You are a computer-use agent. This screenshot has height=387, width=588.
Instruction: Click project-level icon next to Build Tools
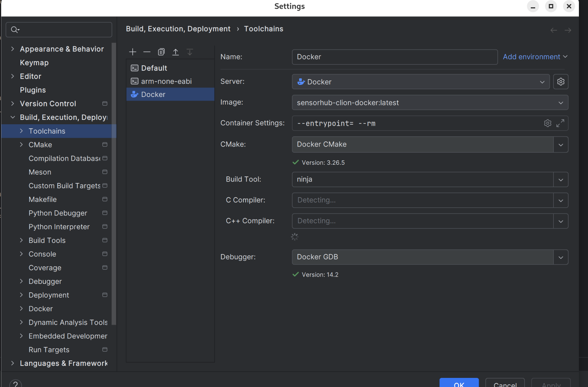pyautogui.click(x=105, y=240)
